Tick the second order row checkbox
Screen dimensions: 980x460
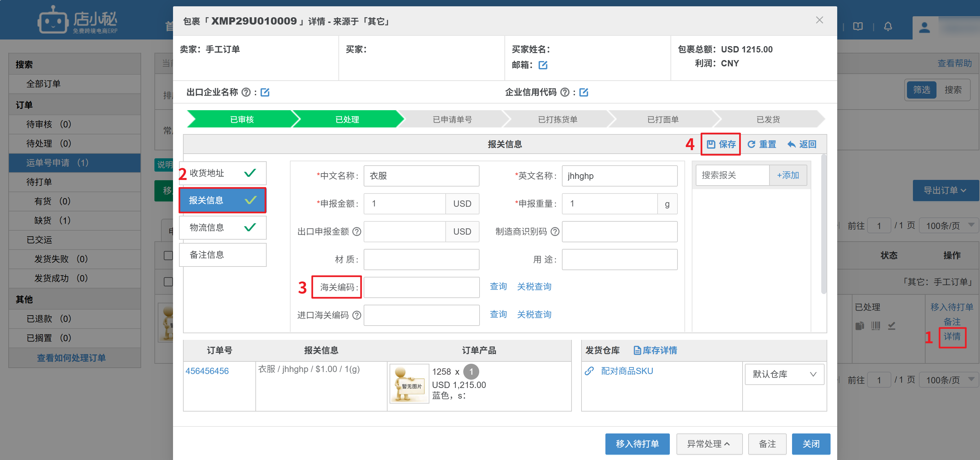pos(168,282)
